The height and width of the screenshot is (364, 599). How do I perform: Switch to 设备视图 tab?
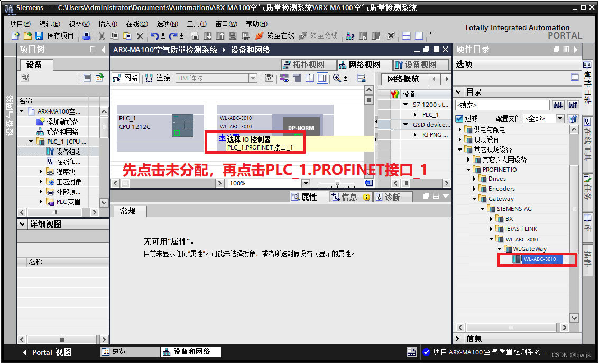420,64
